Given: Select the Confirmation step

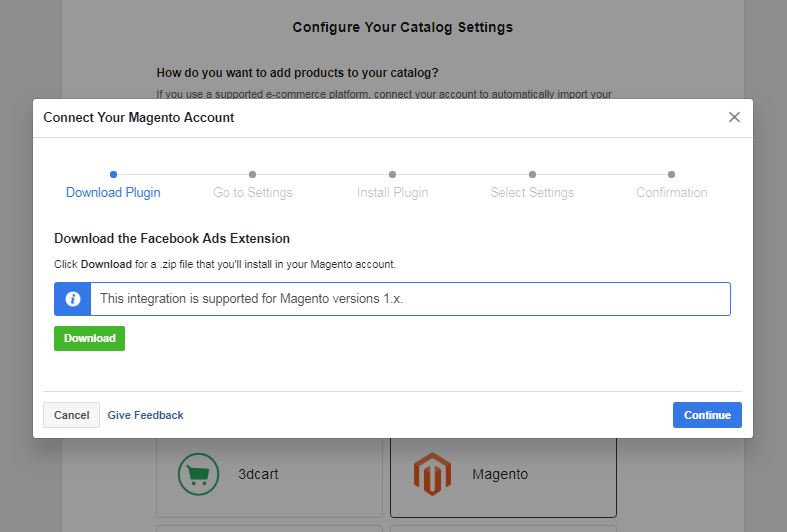Looking at the screenshot, I should tap(672, 192).
